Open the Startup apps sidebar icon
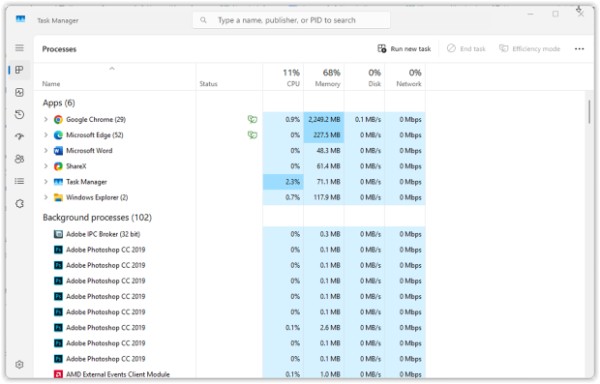600x384 pixels. pos(20,137)
